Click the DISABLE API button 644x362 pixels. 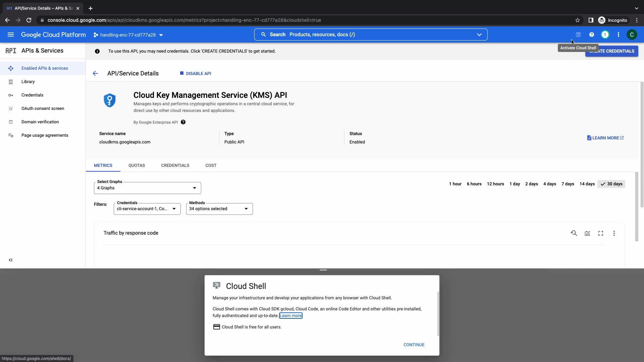coord(196,73)
